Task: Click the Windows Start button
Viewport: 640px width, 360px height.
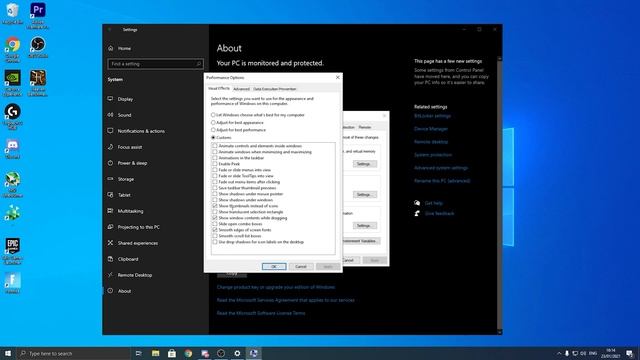Action: tap(8, 353)
